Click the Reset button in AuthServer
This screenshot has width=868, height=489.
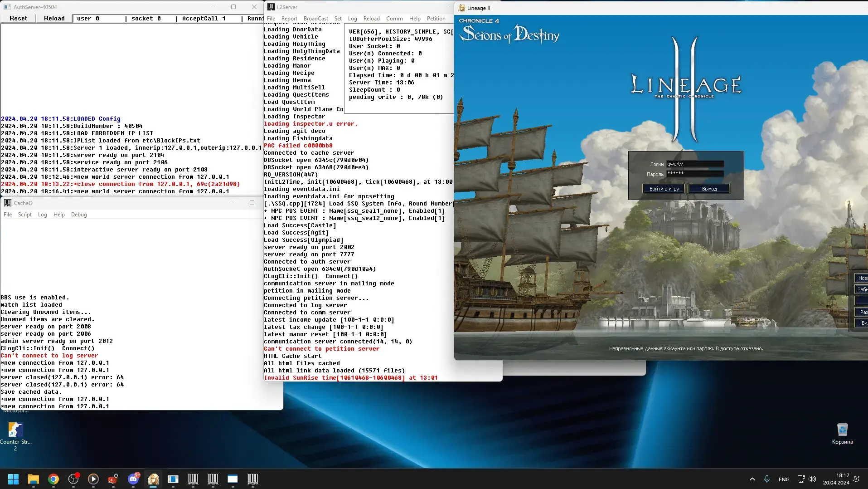coord(18,18)
